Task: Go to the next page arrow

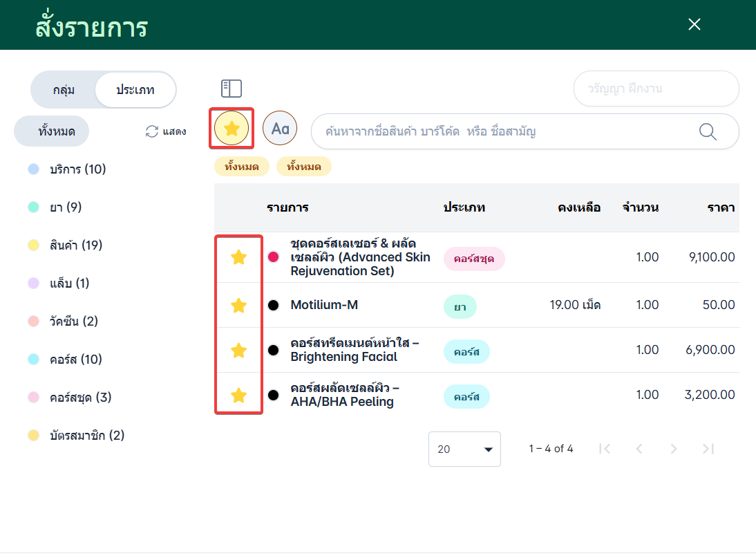Action: pos(673,449)
